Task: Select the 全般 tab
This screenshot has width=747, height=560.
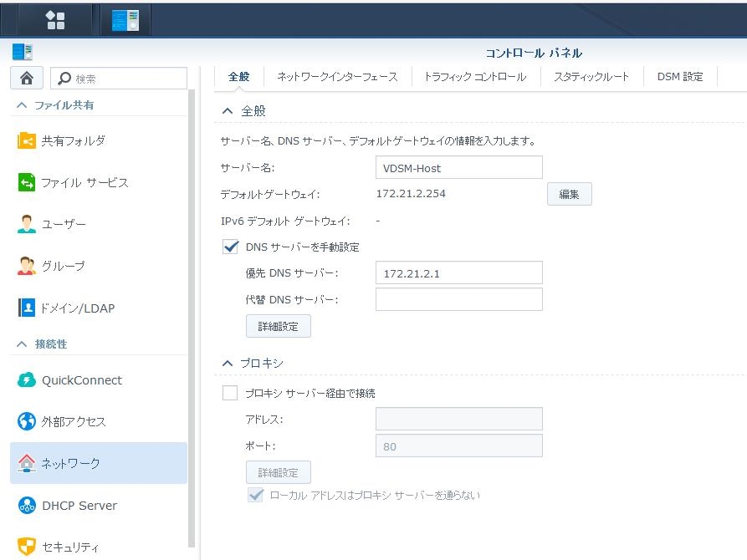Action: [238, 77]
